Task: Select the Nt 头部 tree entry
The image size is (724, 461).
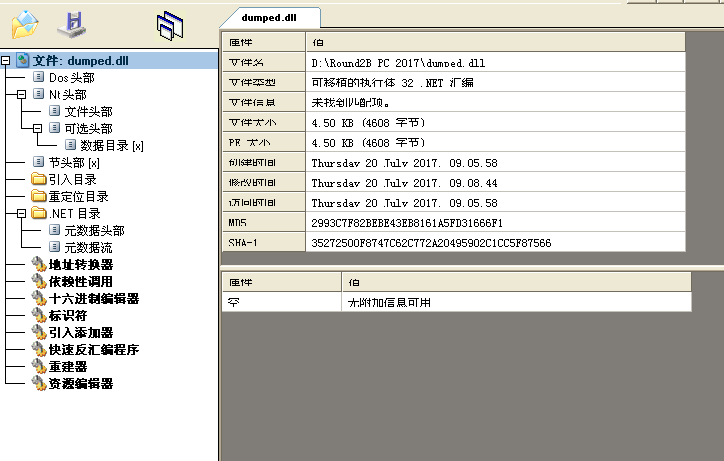Action: (x=68, y=94)
